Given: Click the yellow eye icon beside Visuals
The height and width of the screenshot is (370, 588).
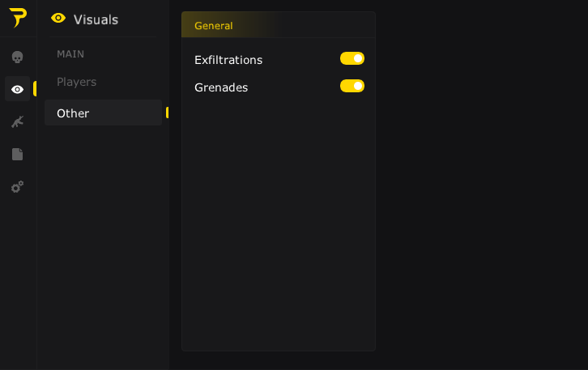Looking at the screenshot, I should (58, 18).
